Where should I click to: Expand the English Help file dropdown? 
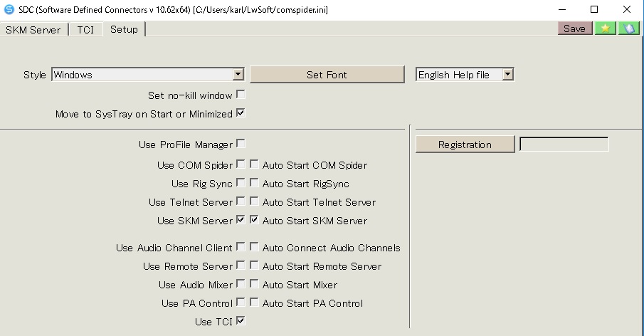click(508, 74)
